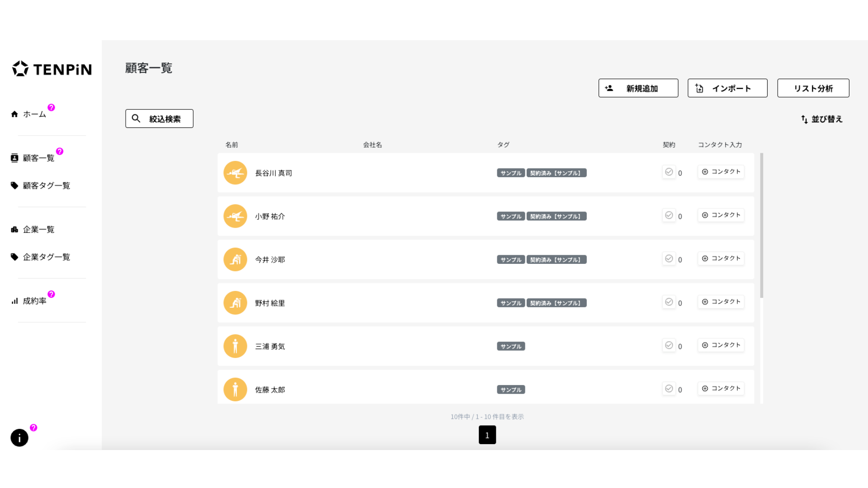Image resolution: width=868 pixels, height=488 pixels.
Task: Click the TENPiN logo
Action: click(52, 69)
